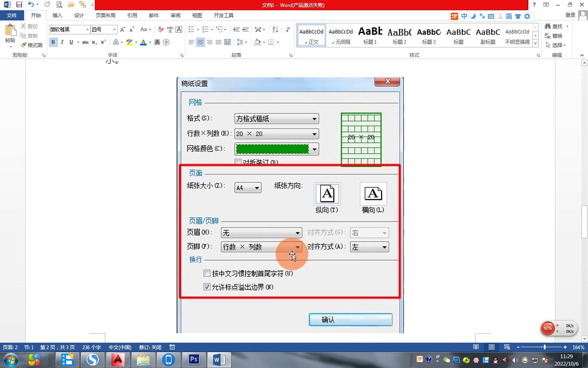The width and height of the screenshot is (588, 368).
Task: Toggle center alignment
Action: 200,42
